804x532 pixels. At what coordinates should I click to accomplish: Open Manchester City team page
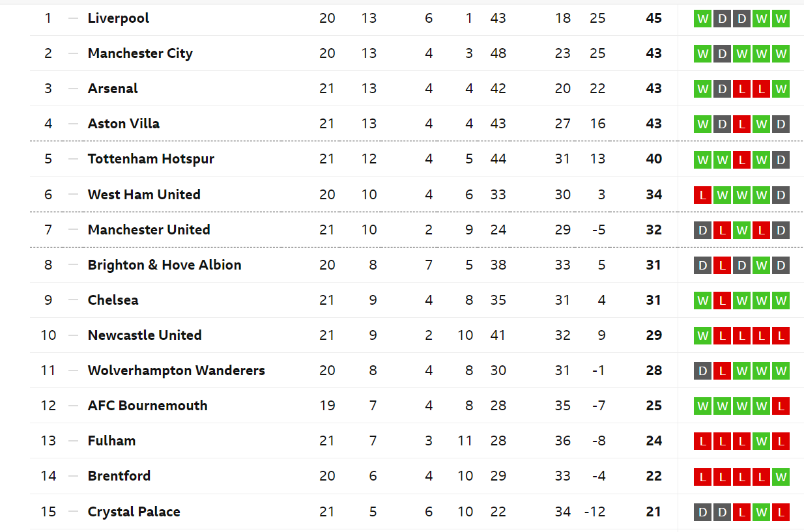pos(140,53)
